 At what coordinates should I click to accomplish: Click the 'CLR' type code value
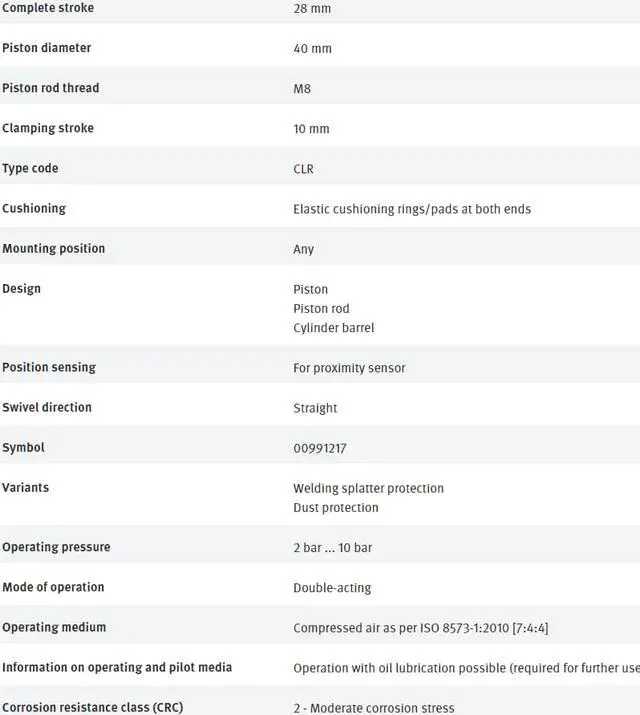point(303,169)
